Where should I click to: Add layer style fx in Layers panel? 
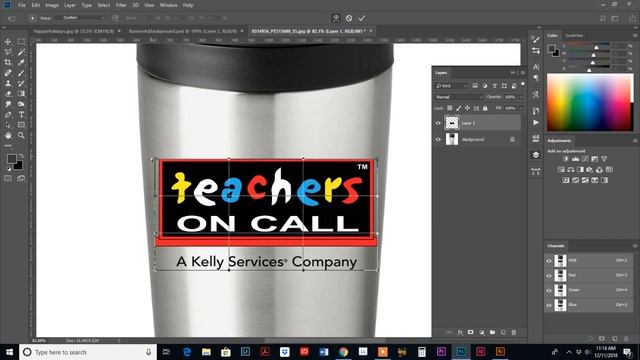click(460, 333)
